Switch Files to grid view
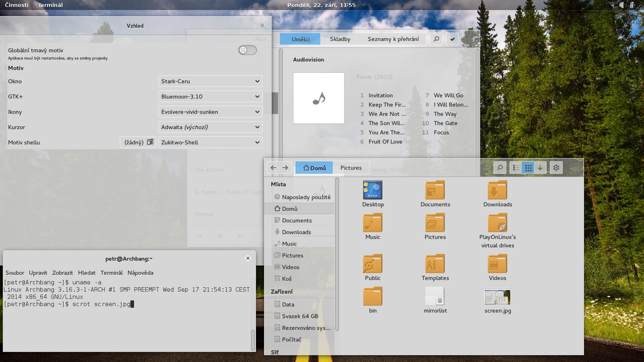Image resolution: width=644 pixels, height=362 pixels. tap(528, 168)
